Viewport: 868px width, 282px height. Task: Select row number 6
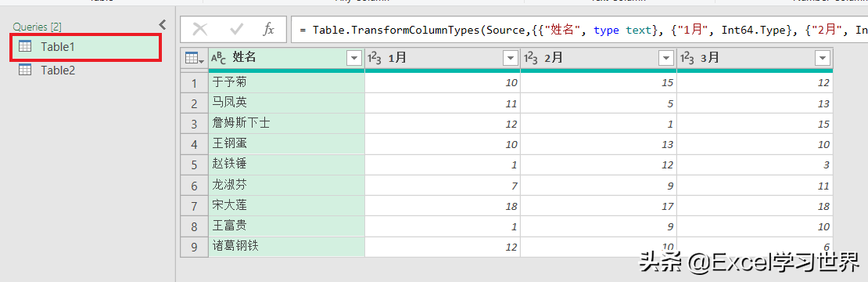click(194, 186)
